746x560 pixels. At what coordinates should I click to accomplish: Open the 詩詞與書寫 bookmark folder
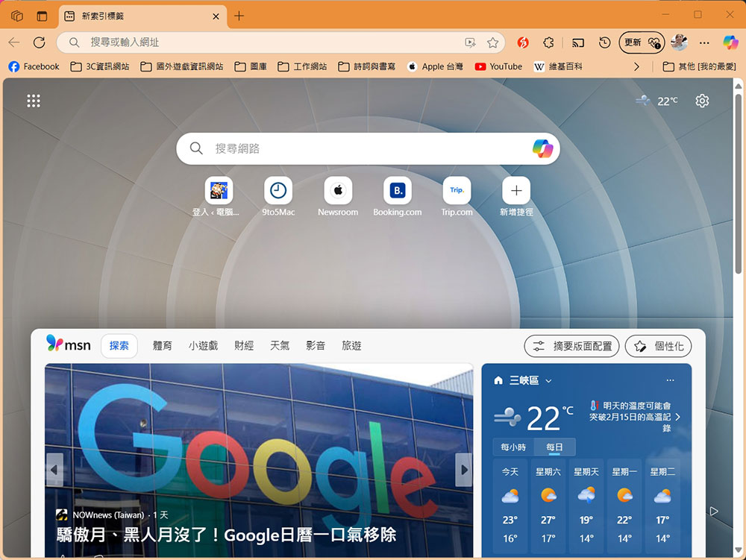tap(367, 66)
